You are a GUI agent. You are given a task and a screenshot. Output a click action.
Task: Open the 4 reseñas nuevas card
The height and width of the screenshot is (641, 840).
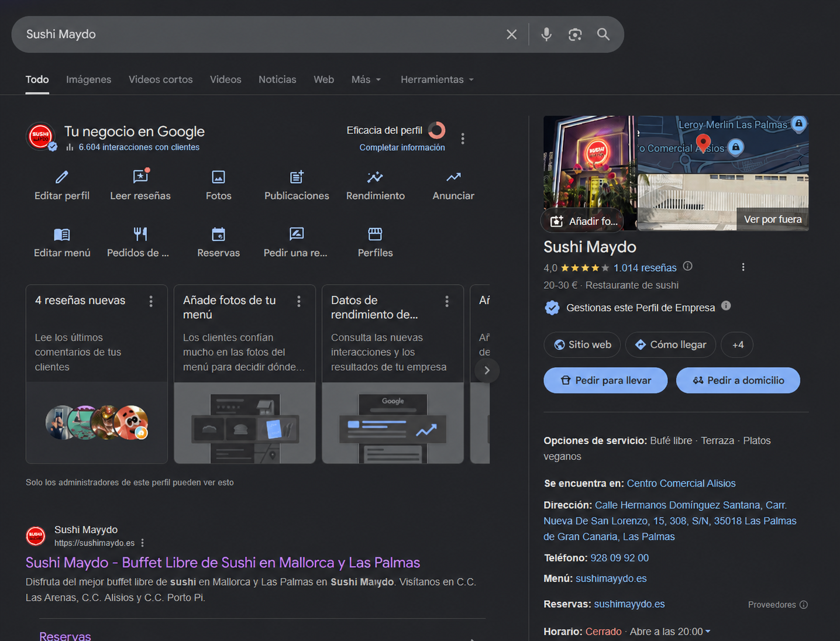pyautogui.click(x=97, y=374)
